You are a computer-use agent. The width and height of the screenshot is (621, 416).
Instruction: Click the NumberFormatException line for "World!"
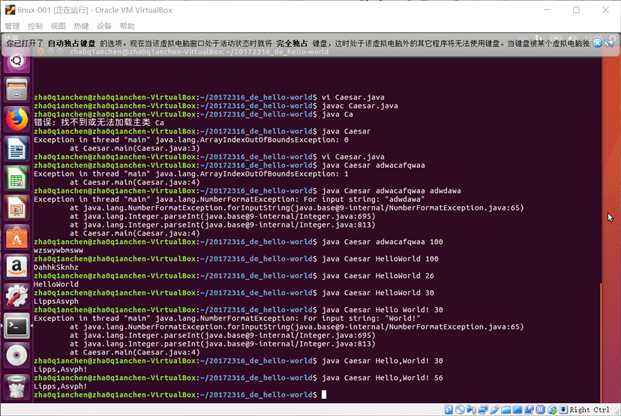pos(227,318)
